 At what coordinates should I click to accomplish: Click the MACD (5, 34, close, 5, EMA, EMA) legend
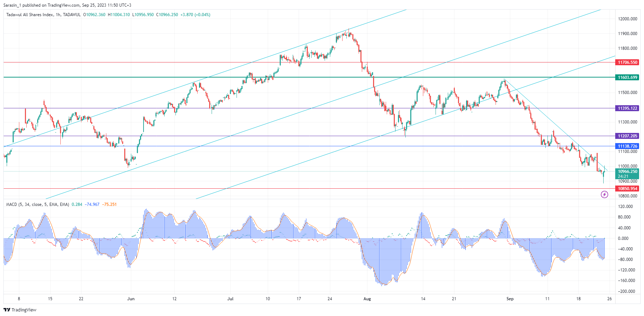click(x=38, y=204)
